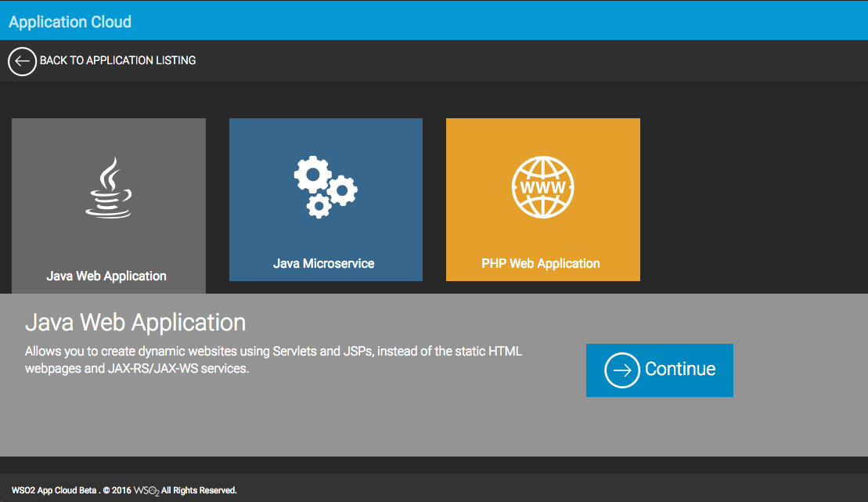Viewport: 868px width, 502px height.
Task: Click the arrow icon inside the Continue button
Action: 622,370
